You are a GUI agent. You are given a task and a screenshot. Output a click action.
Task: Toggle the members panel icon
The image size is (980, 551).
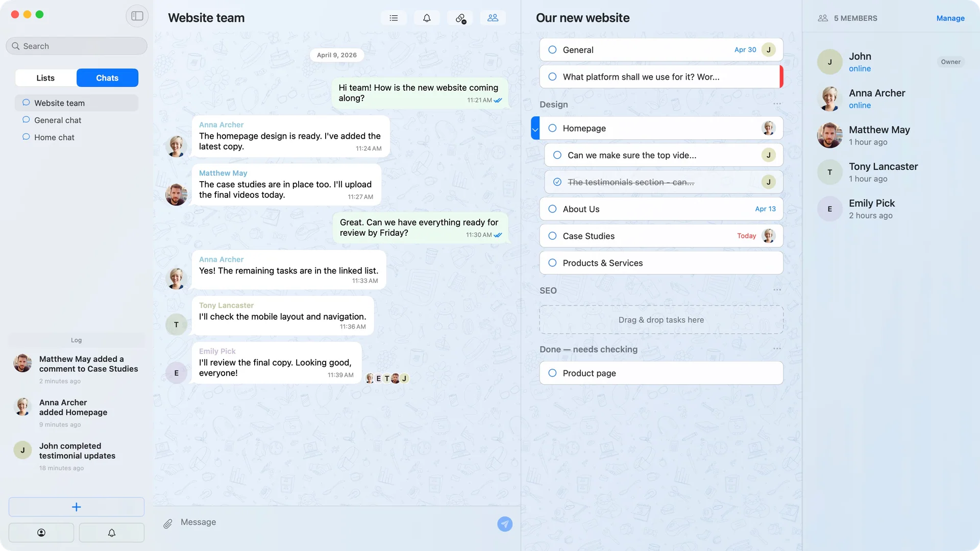tap(493, 18)
